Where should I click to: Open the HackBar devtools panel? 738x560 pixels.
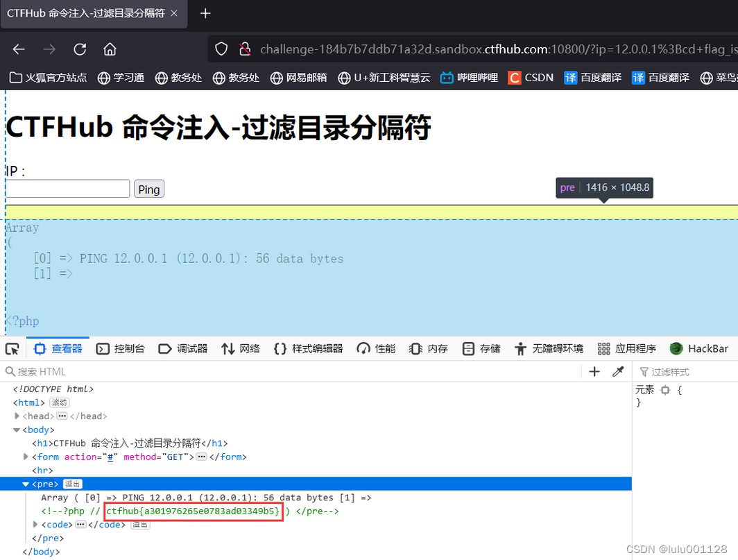pos(700,348)
